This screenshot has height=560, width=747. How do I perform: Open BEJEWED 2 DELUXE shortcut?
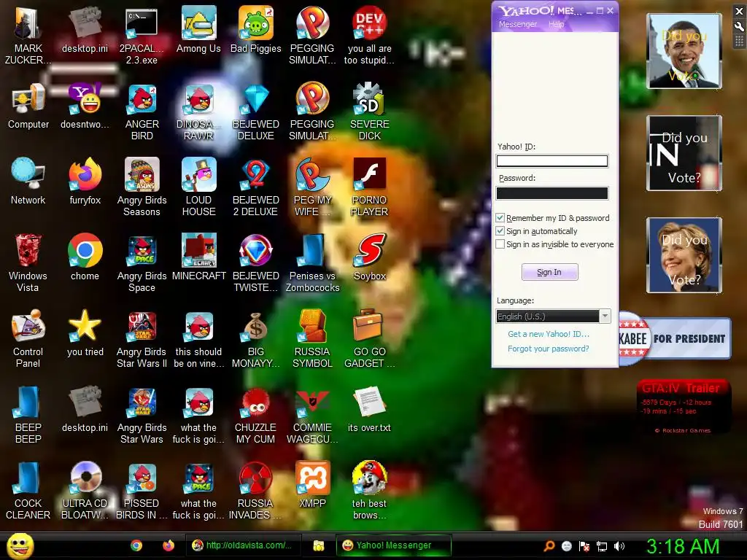coord(256,187)
